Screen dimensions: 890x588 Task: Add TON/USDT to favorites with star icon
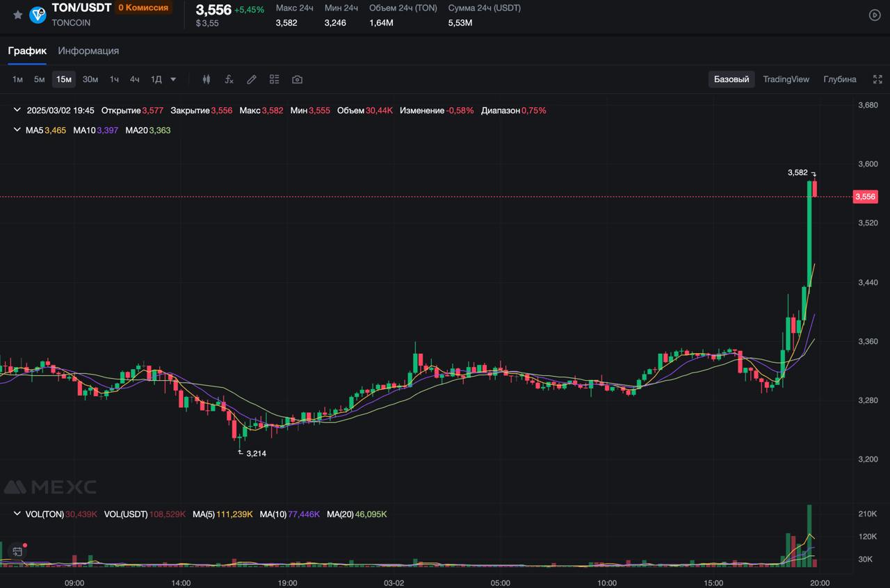click(x=17, y=15)
